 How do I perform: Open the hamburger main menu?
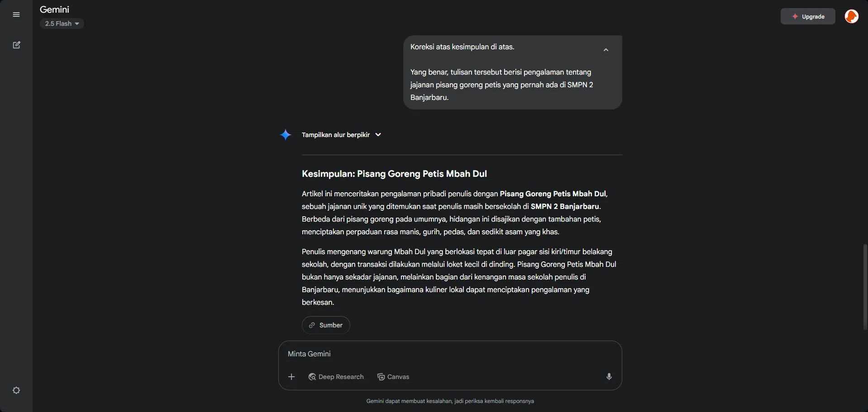(16, 14)
